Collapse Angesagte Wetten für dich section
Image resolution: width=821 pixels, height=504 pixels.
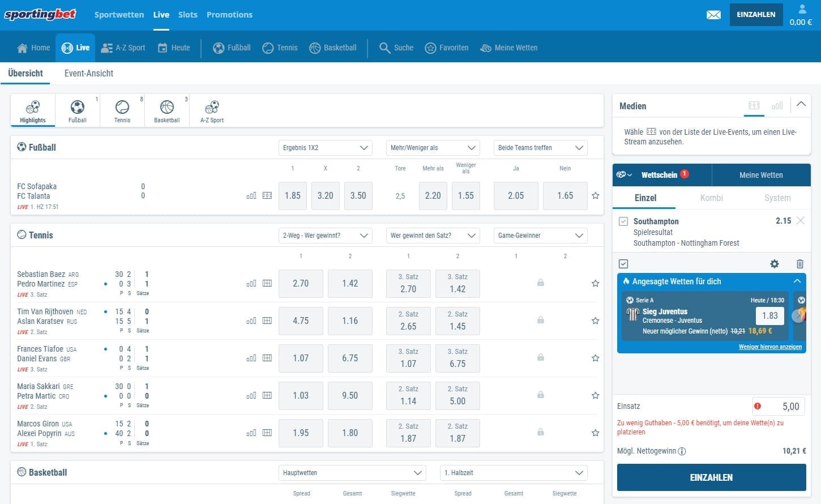(797, 281)
